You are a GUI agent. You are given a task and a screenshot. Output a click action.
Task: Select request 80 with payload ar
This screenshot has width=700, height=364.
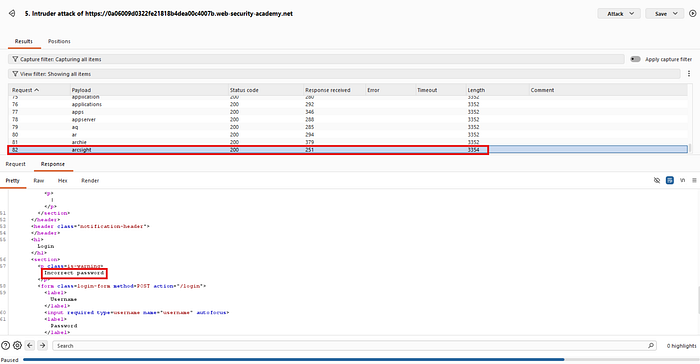(x=348, y=134)
